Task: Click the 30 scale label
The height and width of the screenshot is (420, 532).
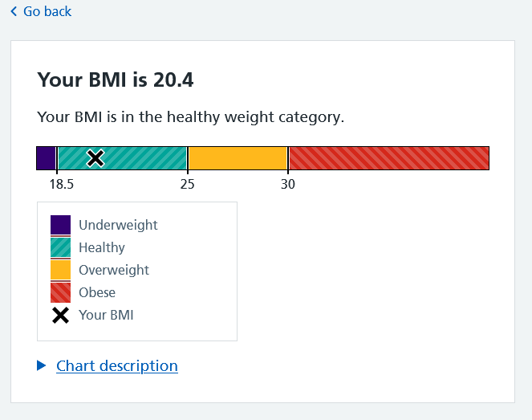Action: [x=288, y=184]
